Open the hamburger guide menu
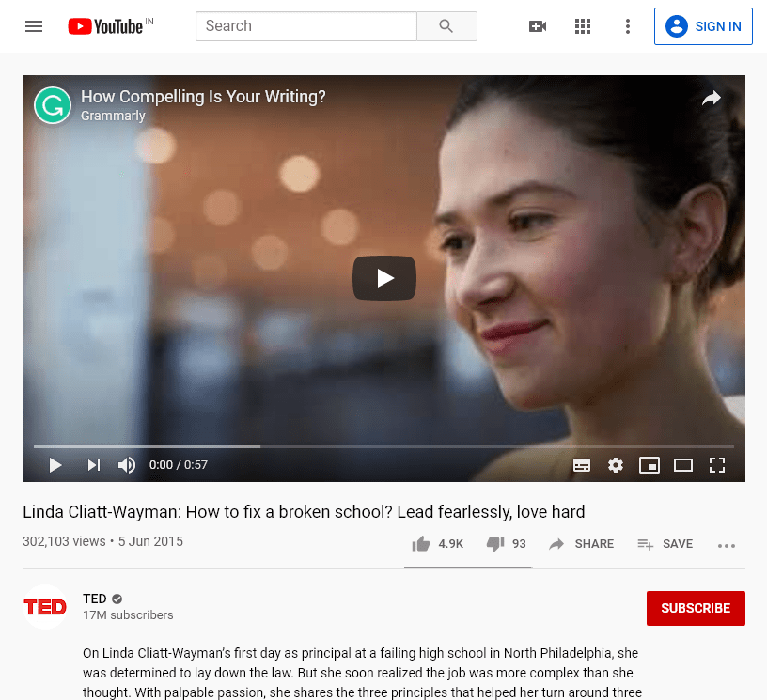 (x=34, y=26)
